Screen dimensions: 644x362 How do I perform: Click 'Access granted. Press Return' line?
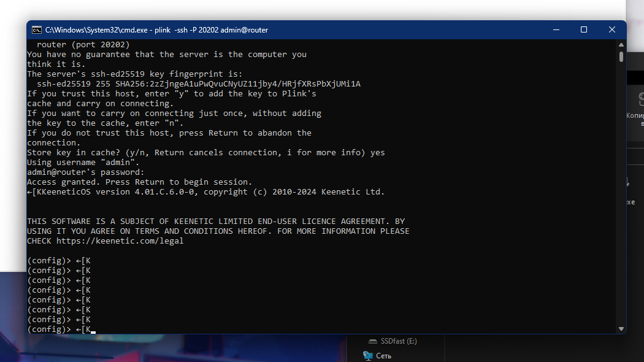coord(140,182)
